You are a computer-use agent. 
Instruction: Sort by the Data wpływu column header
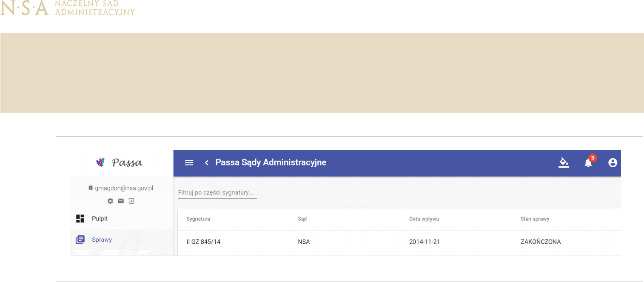(x=424, y=219)
